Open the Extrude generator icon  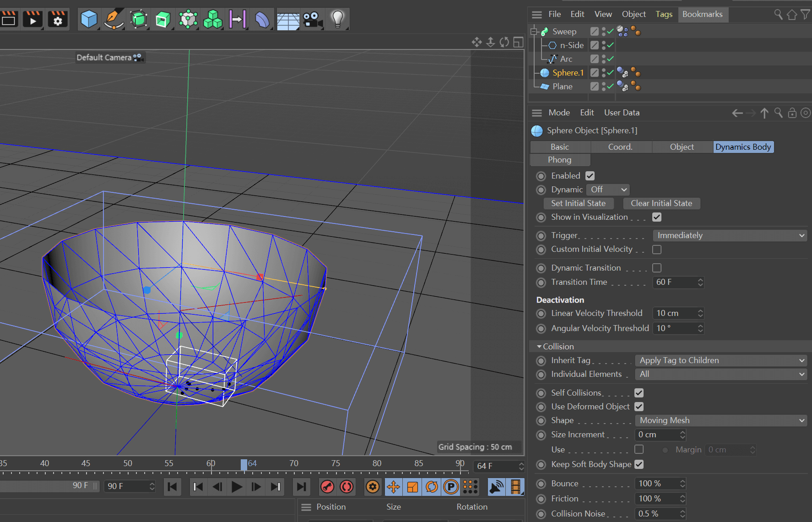click(163, 19)
